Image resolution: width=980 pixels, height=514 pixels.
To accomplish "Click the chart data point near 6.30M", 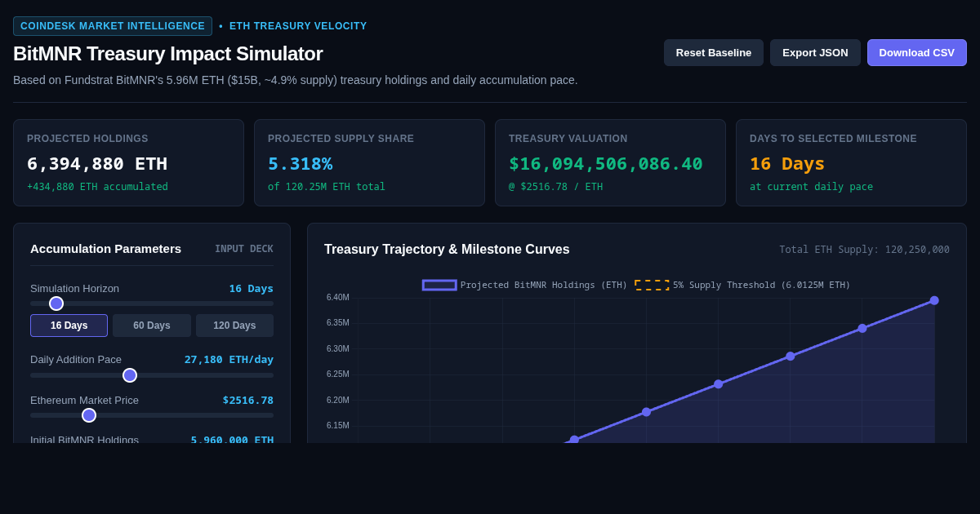I will (x=791, y=357).
